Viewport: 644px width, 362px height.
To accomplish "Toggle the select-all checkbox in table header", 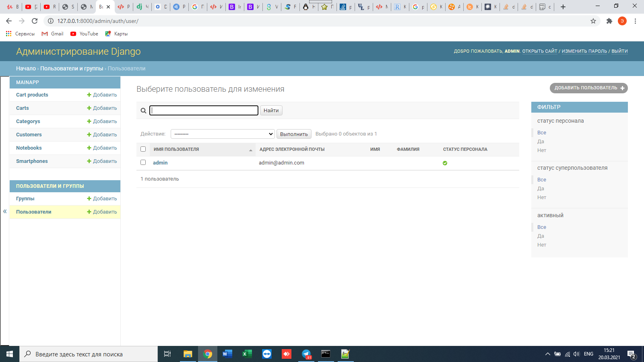I will point(143,149).
